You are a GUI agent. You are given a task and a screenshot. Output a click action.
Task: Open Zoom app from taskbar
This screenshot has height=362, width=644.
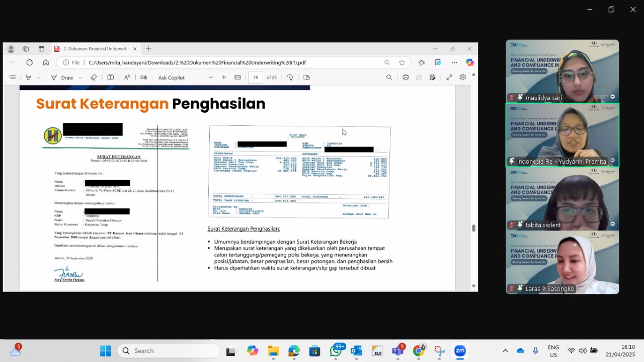(460, 351)
